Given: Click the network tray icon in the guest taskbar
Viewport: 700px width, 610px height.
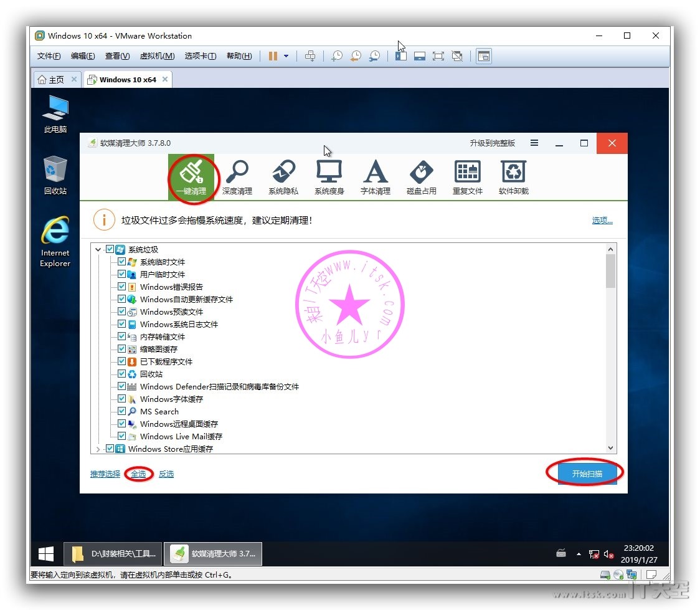Looking at the screenshot, I should pyautogui.click(x=594, y=554).
